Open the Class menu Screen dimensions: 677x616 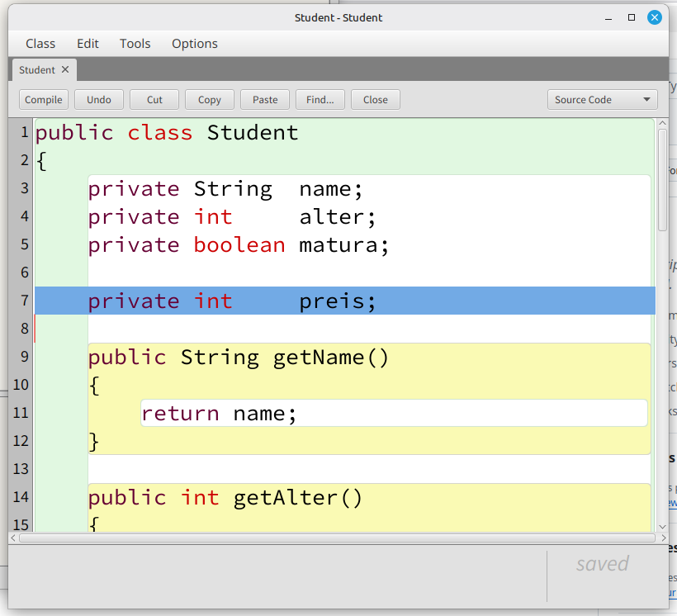[40, 44]
